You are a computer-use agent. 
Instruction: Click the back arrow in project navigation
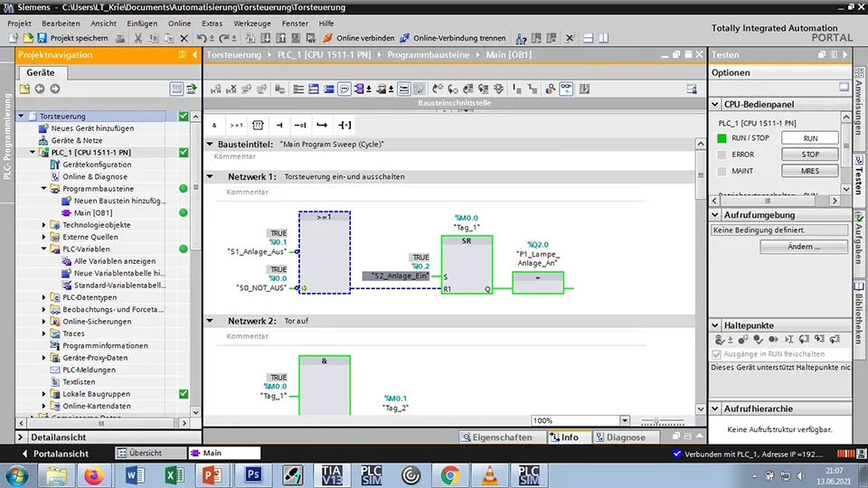pyautogui.click(x=40, y=89)
